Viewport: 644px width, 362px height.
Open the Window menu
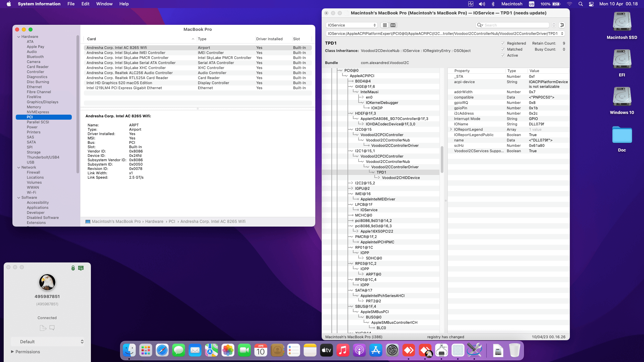pyautogui.click(x=104, y=4)
